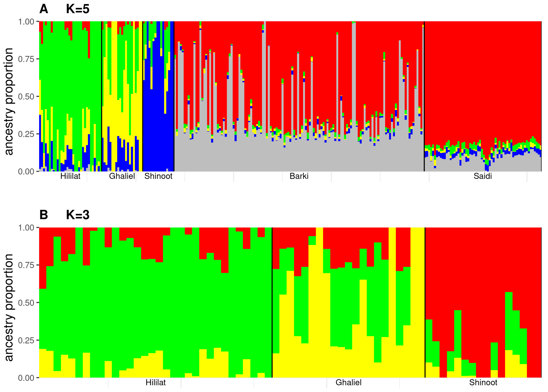
Task: Click the 1.00 tick in bottom plot
Action: [x=26, y=228]
